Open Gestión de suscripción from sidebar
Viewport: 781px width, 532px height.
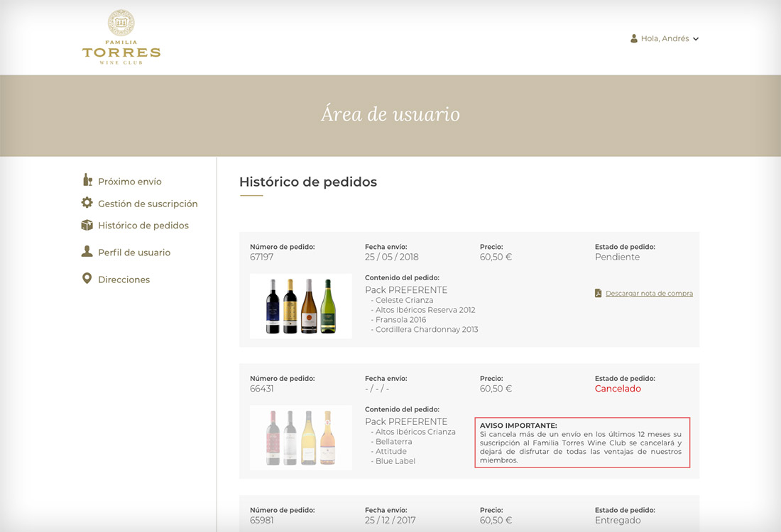point(148,204)
